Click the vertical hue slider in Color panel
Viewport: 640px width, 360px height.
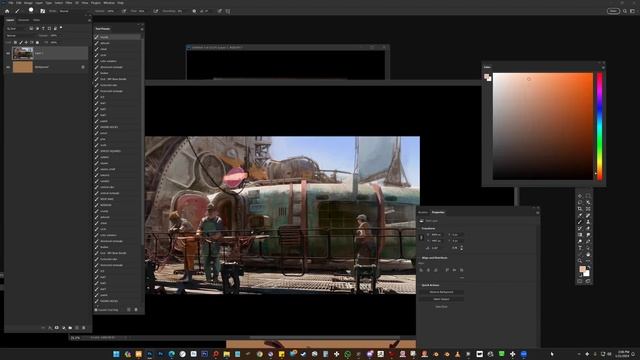click(x=600, y=126)
